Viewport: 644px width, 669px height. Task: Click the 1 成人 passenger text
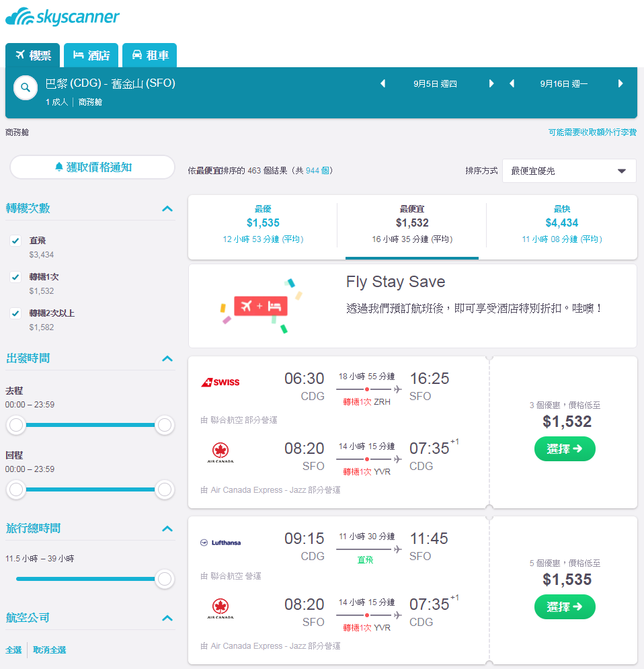56,102
